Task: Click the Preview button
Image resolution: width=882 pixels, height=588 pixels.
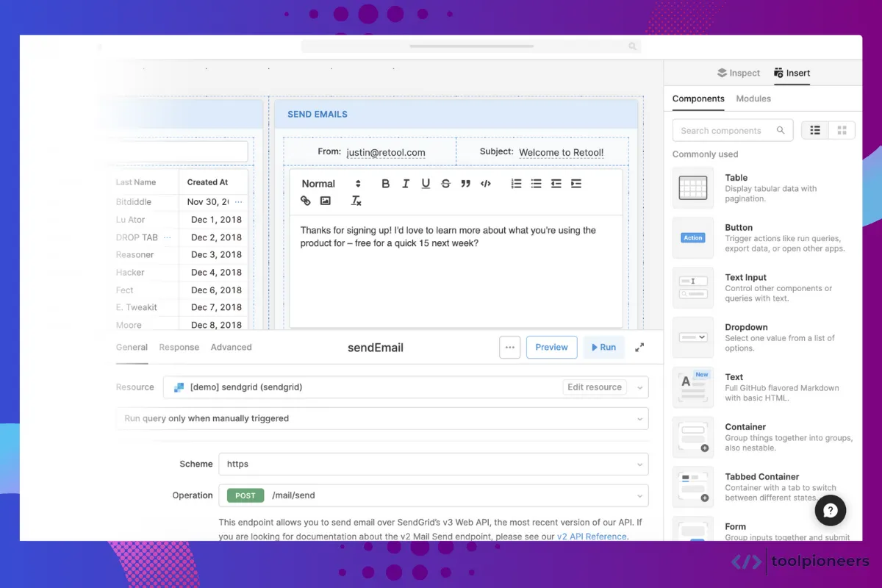Action: tap(551, 348)
